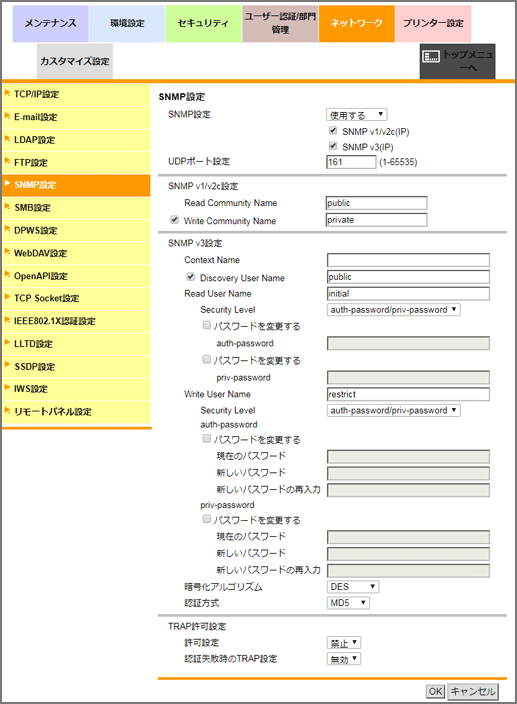The height and width of the screenshot is (704, 517).
Task: Check パスワードを変更する for Read User auth-password
Action: tap(207, 325)
